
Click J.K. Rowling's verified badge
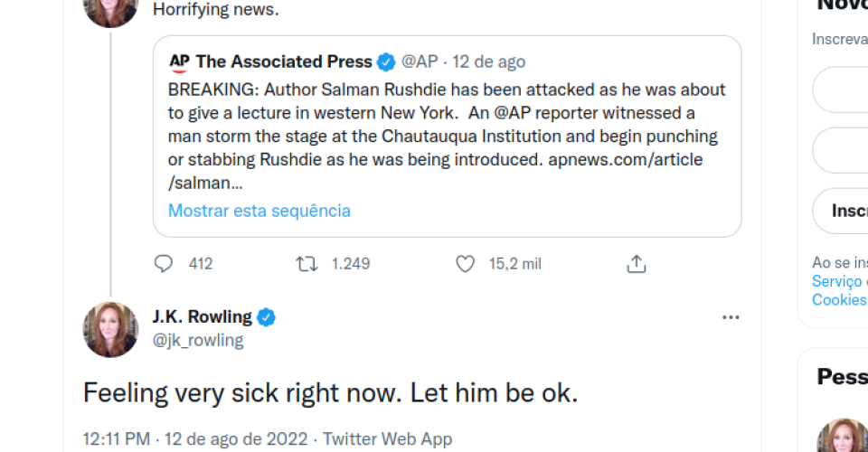[266, 317]
